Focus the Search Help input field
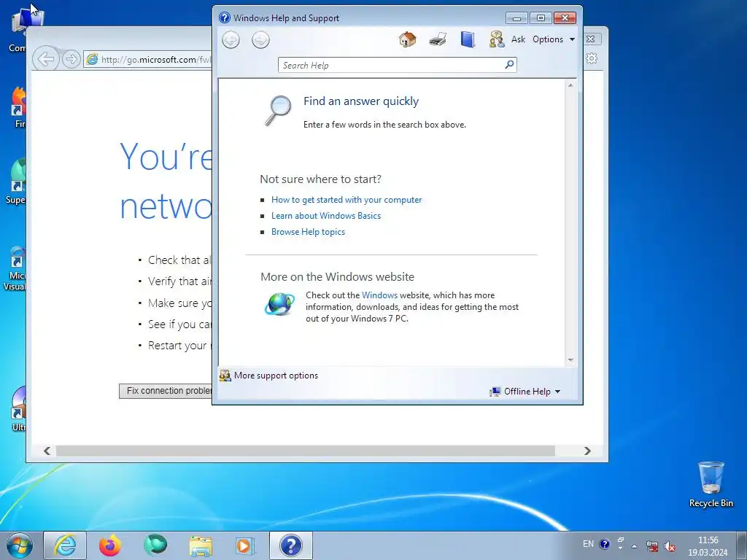 tap(391, 65)
